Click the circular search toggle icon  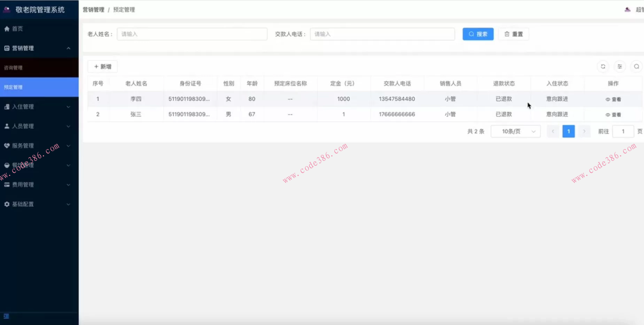pyautogui.click(x=636, y=67)
